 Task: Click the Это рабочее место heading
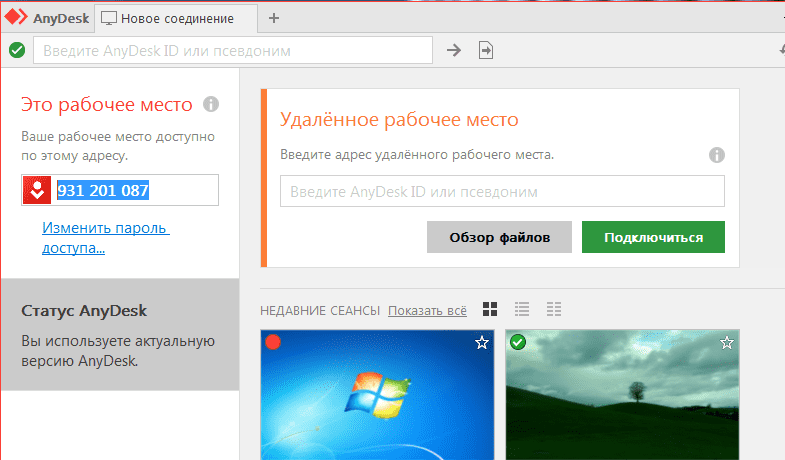click(107, 105)
